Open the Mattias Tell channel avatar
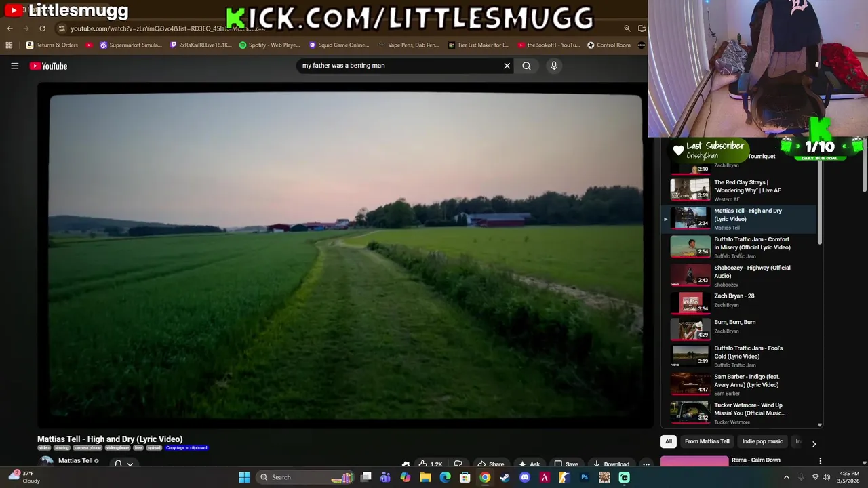868x488 pixels. pos(45,462)
